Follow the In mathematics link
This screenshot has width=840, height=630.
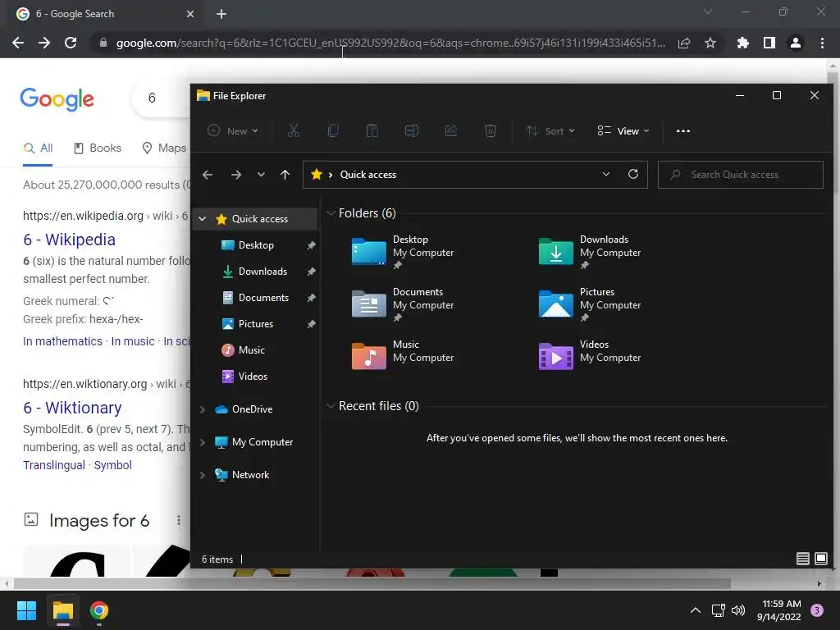point(62,341)
